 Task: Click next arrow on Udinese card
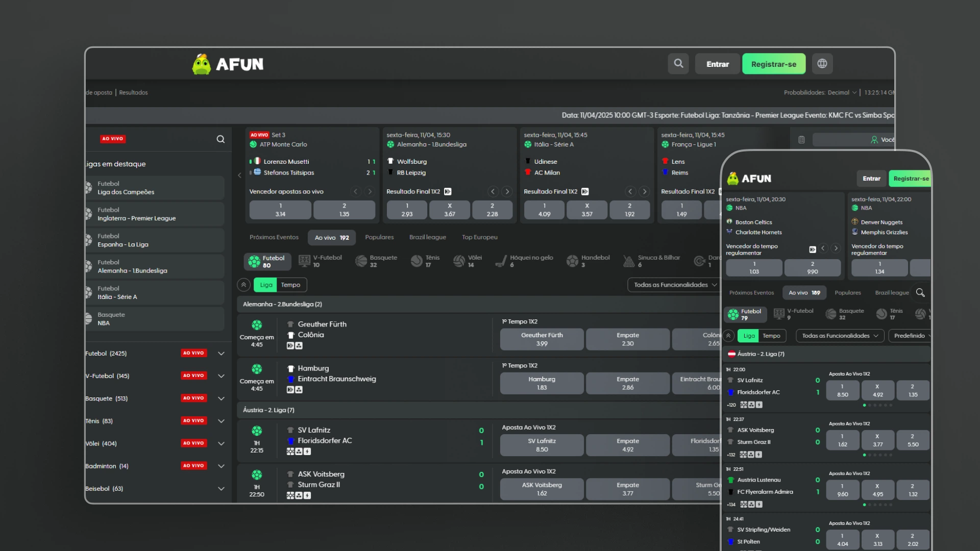tap(644, 192)
